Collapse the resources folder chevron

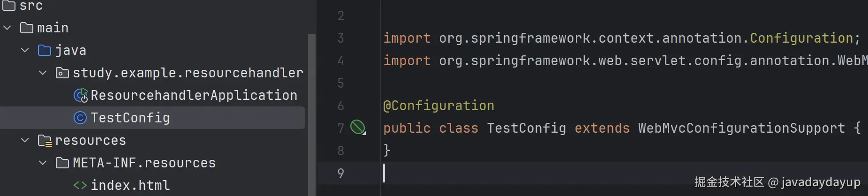click(x=25, y=140)
